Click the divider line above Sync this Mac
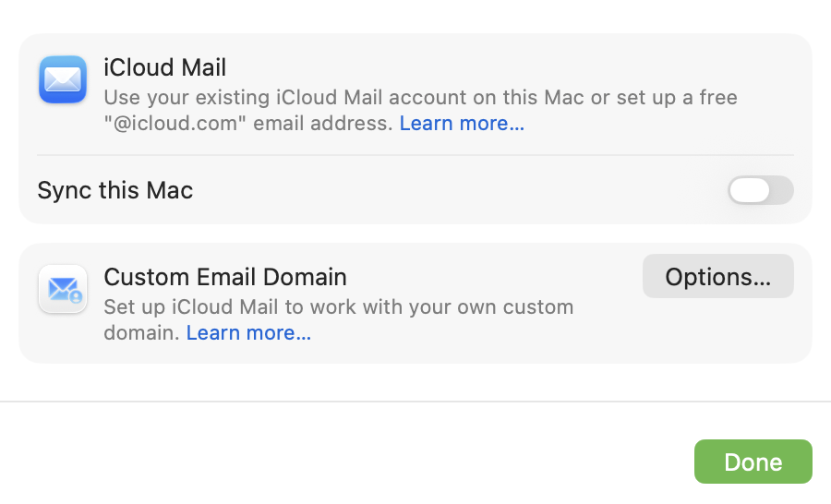This screenshot has height=504, width=831. tap(415, 155)
